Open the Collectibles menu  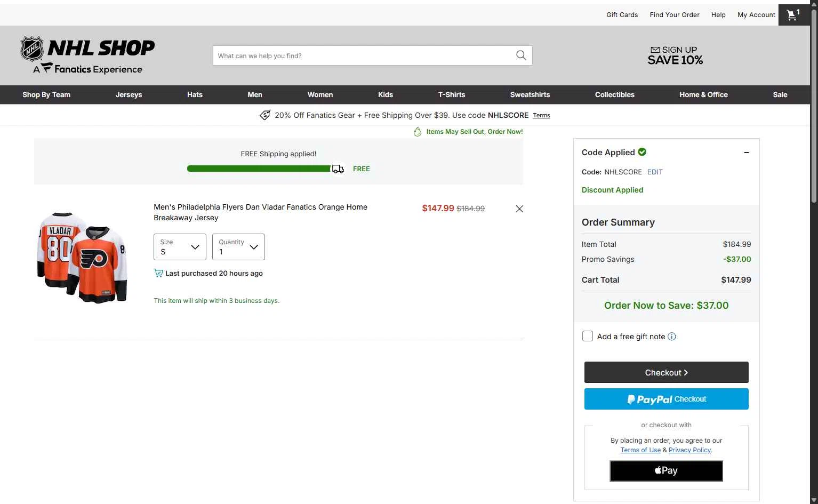pos(615,94)
